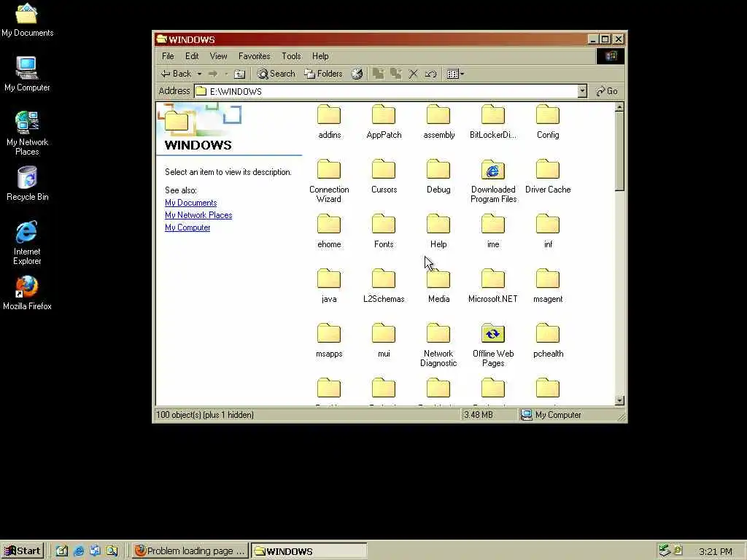747x560 pixels.
Task: Click the Back toolbar button
Action: (175, 74)
